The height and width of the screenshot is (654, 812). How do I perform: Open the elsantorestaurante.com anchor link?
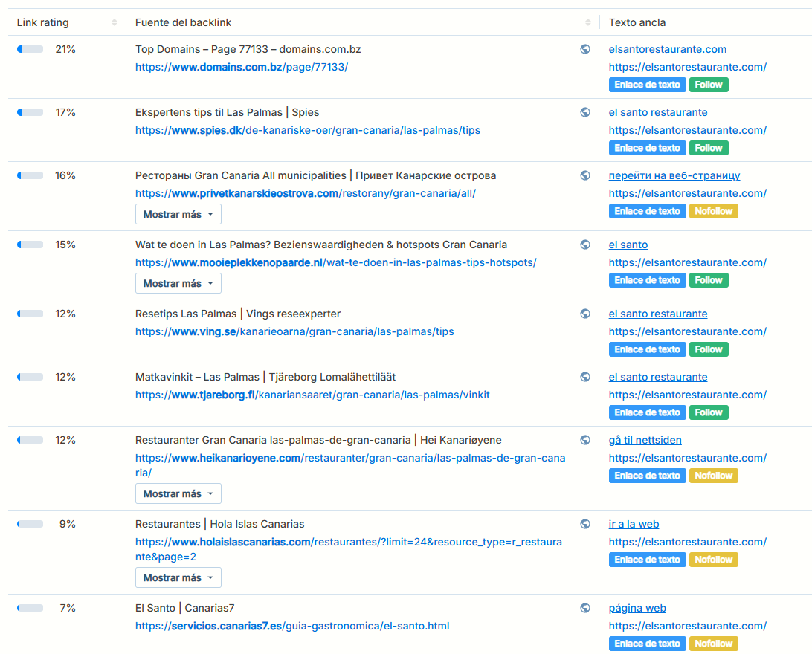coord(667,48)
